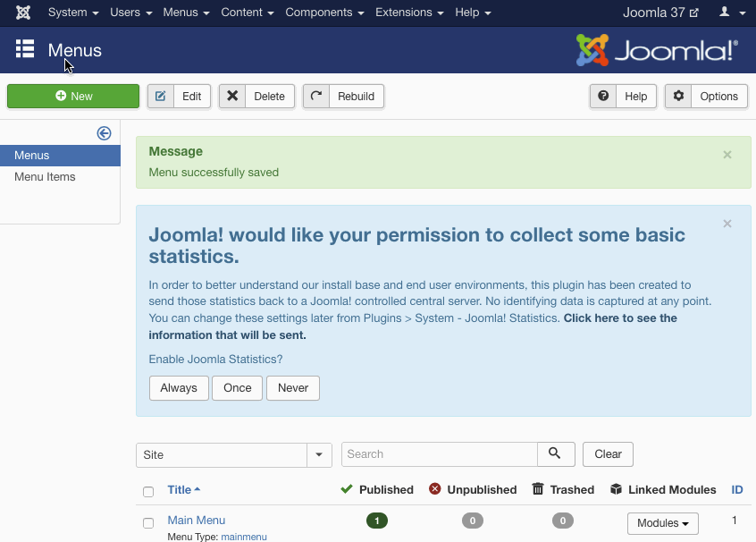Click the Clear search button
The image size is (756, 542).
click(x=608, y=454)
